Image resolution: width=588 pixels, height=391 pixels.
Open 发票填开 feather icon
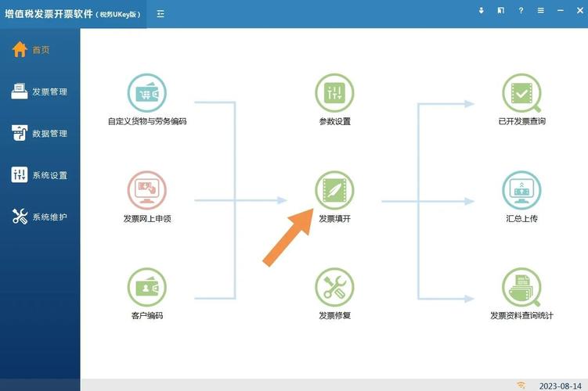pos(334,190)
